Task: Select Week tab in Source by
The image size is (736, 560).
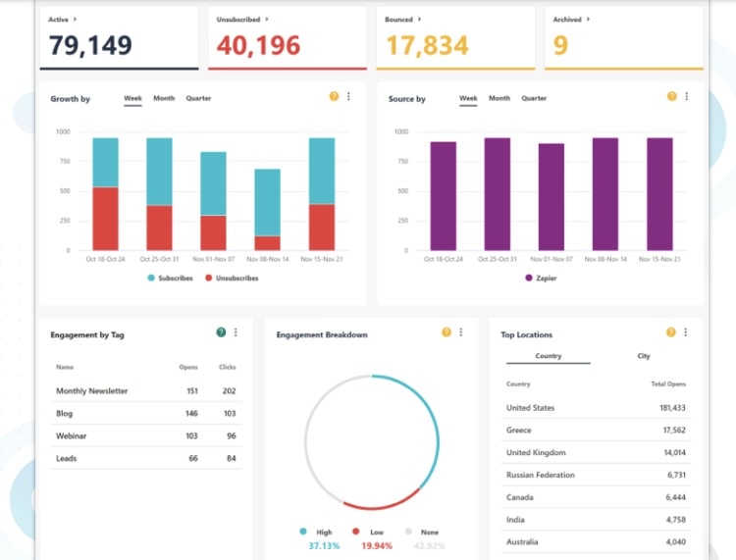Action: point(468,98)
